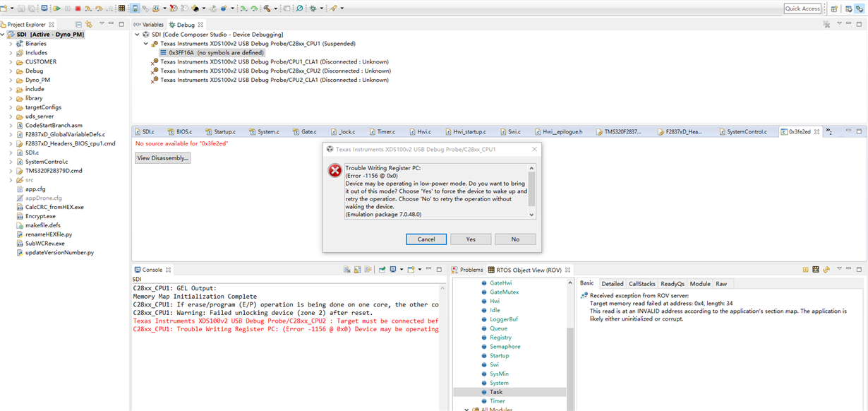This screenshot has height=411, width=868.
Task: Click the pause icon in ROV view
Action: (805, 270)
